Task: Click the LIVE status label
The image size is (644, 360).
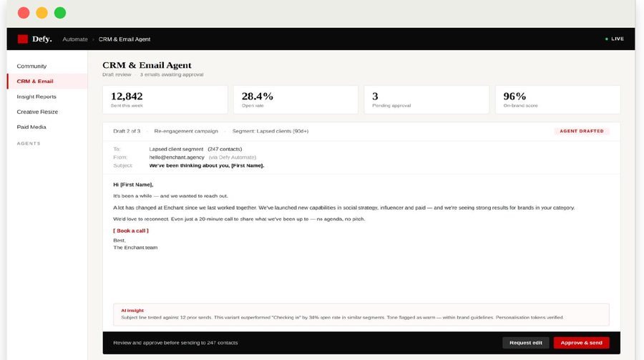Action: pyautogui.click(x=618, y=39)
